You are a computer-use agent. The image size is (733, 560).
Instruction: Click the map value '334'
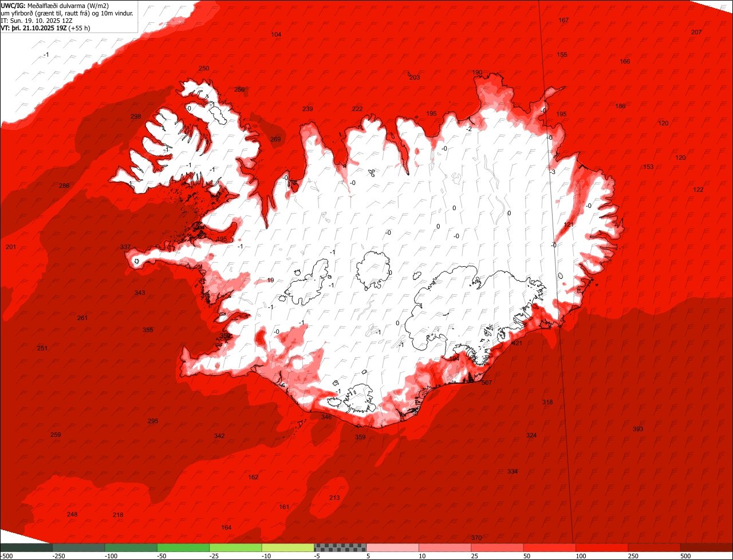pyautogui.click(x=513, y=471)
